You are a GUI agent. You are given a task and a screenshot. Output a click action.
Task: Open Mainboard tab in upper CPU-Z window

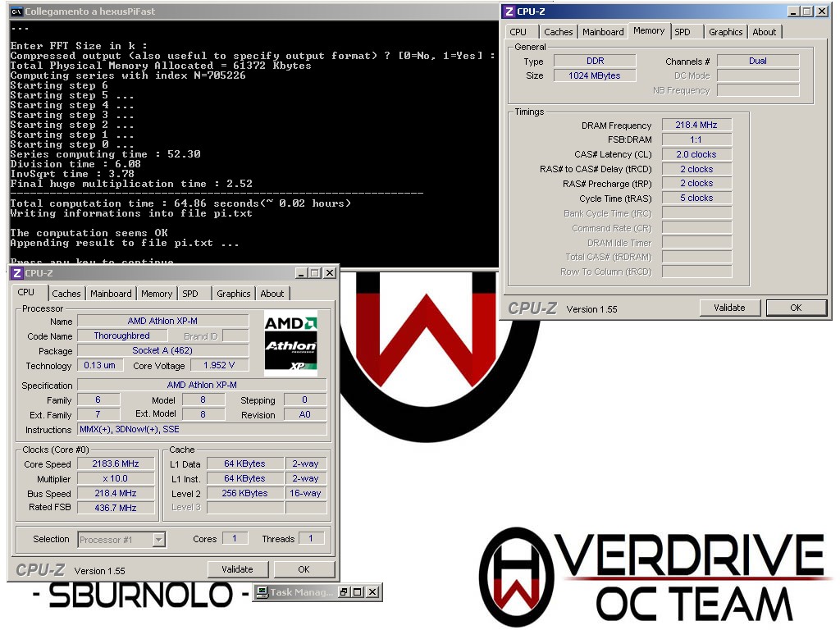coord(603,32)
